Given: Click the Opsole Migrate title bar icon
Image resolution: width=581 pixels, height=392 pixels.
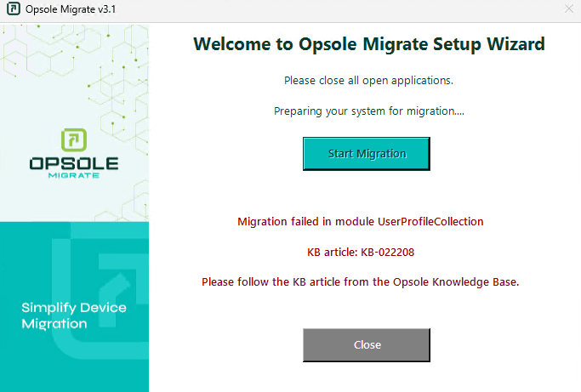Looking at the screenshot, I should [14, 9].
